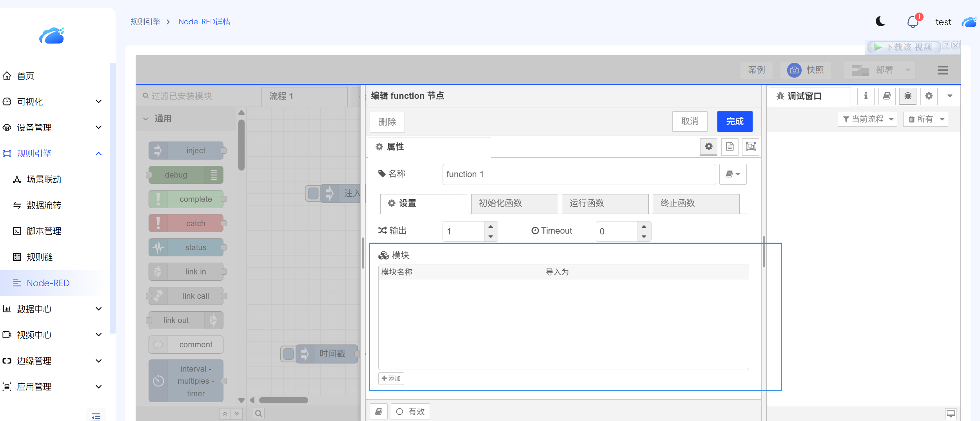Open the notifications bell
This screenshot has height=421, width=980.
coord(913,22)
